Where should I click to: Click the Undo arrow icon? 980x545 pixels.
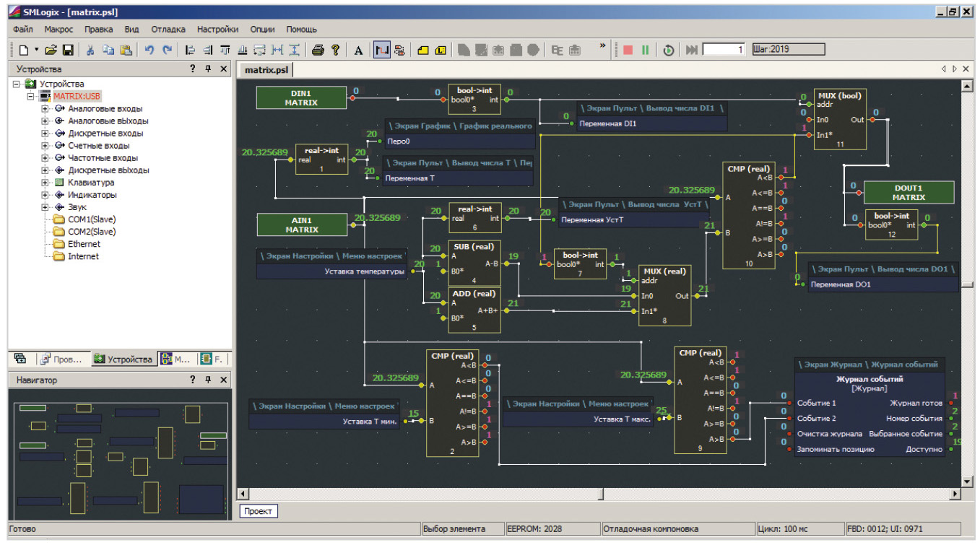coord(149,50)
